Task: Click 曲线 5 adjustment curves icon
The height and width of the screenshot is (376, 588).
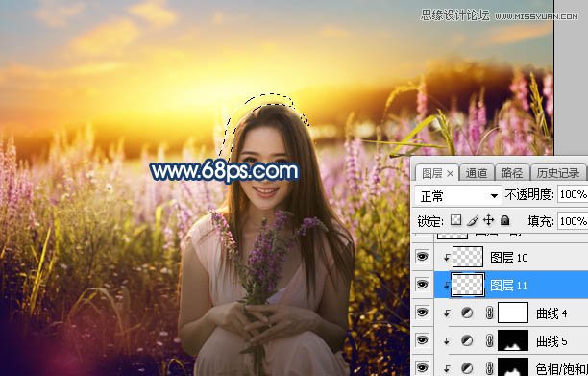Action: tap(467, 340)
